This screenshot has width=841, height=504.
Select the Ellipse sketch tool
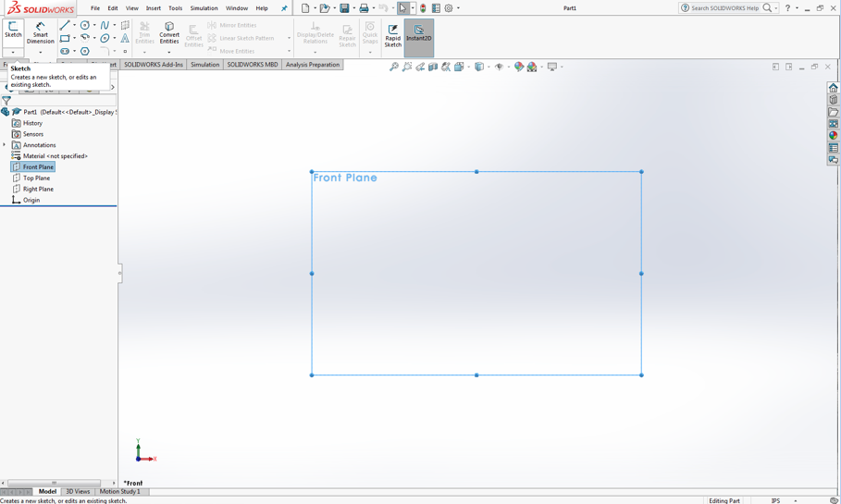pos(105,38)
